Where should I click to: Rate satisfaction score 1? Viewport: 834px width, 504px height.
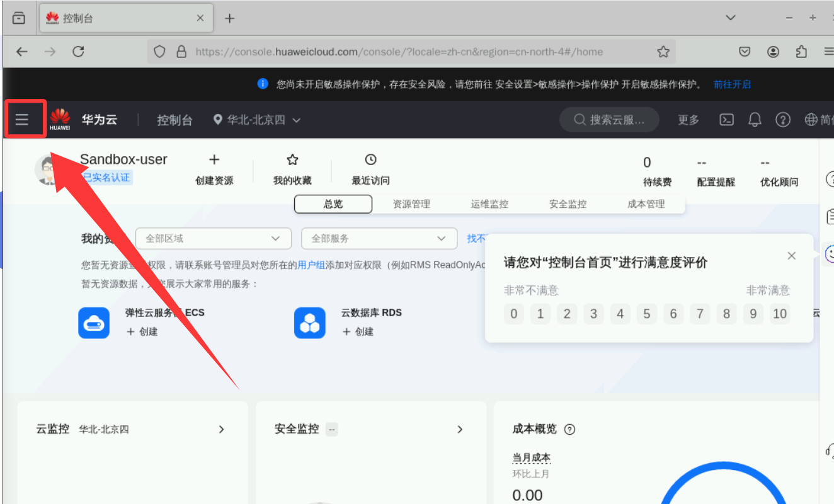pos(540,314)
